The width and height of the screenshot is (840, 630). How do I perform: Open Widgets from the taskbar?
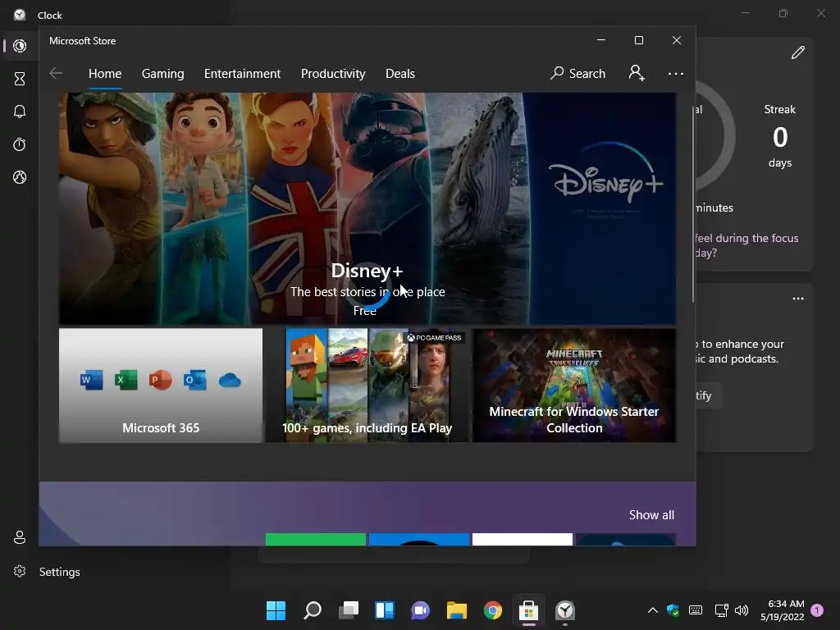385,610
